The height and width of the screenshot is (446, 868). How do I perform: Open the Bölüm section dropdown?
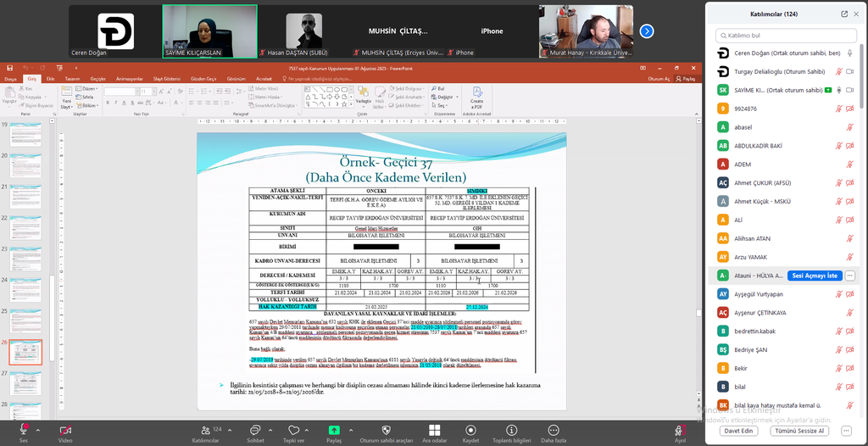[x=87, y=105]
